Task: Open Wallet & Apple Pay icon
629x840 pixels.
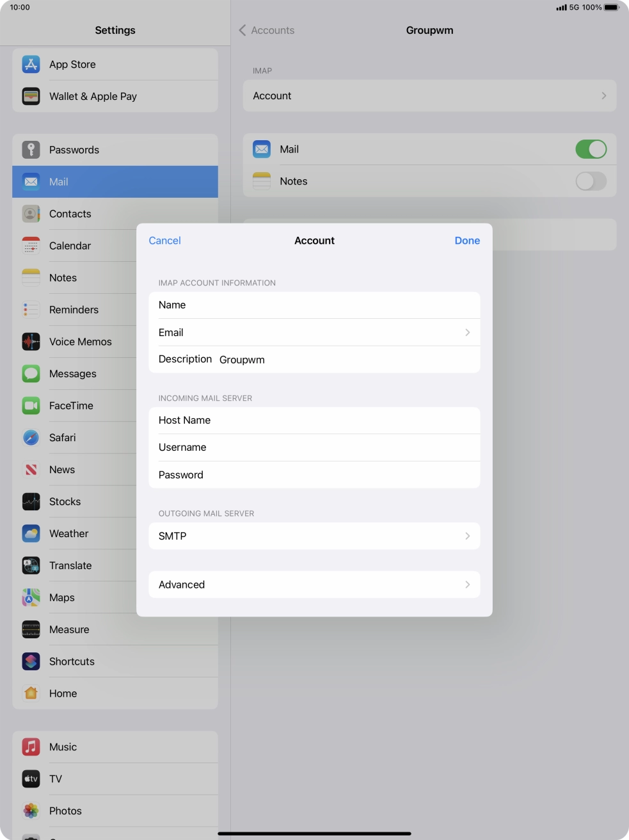Action: click(31, 96)
